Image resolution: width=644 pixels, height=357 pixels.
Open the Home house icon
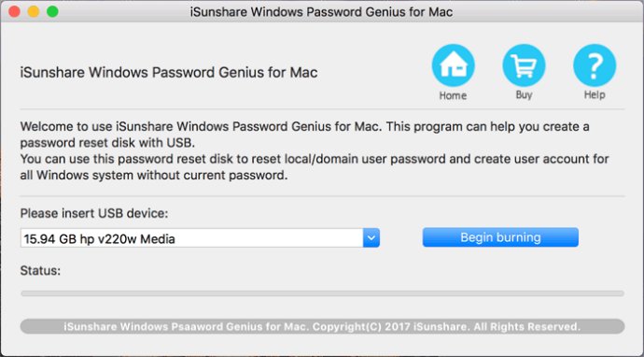(x=453, y=65)
